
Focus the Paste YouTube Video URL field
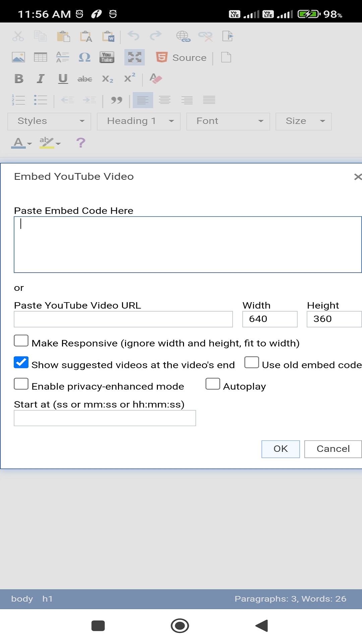pyautogui.click(x=123, y=319)
